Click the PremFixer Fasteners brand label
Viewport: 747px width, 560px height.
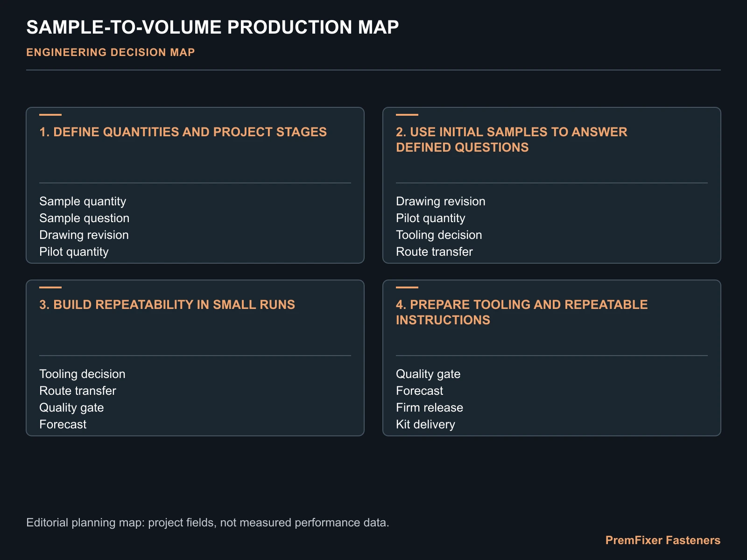coord(663,540)
